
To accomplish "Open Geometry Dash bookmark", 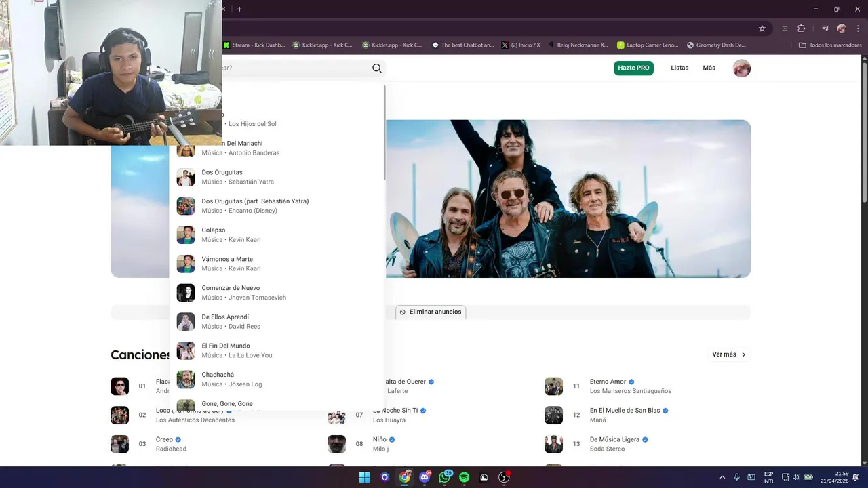I will [x=716, y=45].
